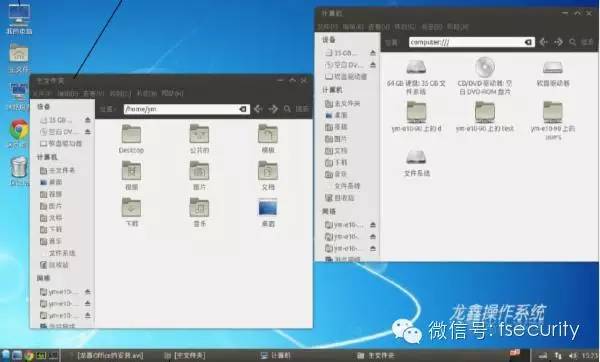Open the recycle bin desktop icon
600x362 pixels.
point(19,171)
